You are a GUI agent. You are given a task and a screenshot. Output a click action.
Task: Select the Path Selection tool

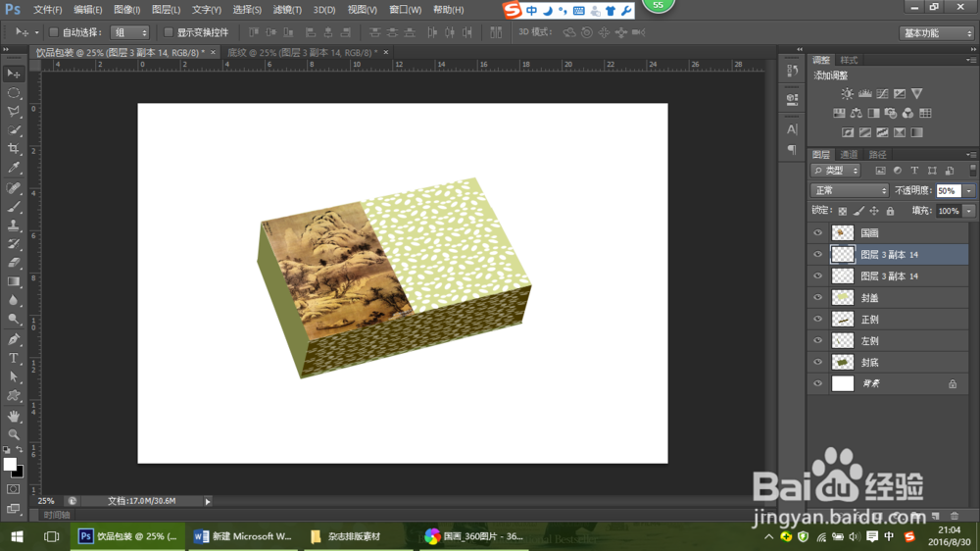[14, 376]
